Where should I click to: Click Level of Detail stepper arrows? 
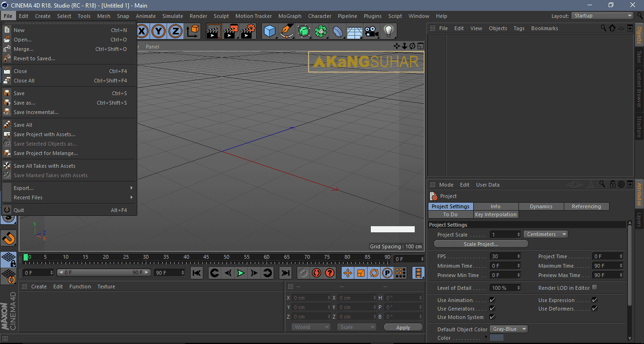(x=519, y=287)
